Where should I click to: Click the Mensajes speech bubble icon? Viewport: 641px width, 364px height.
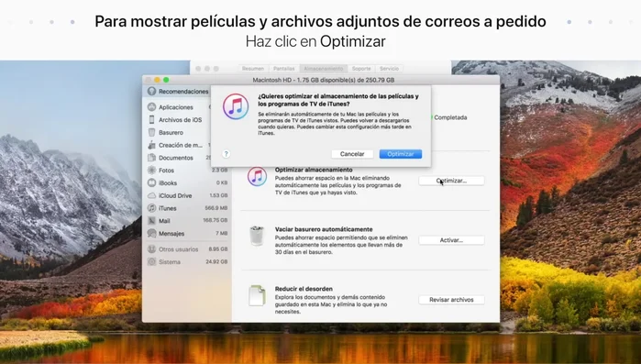tap(151, 233)
